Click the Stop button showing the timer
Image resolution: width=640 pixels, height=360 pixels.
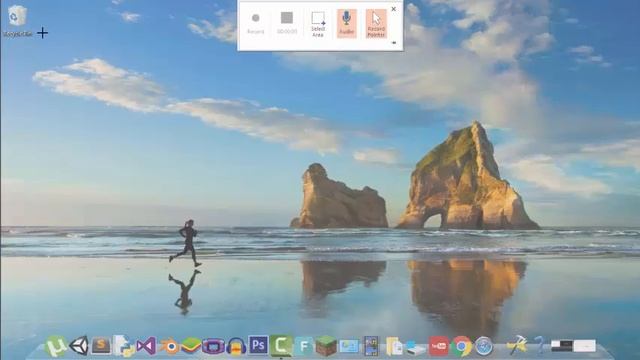click(287, 23)
